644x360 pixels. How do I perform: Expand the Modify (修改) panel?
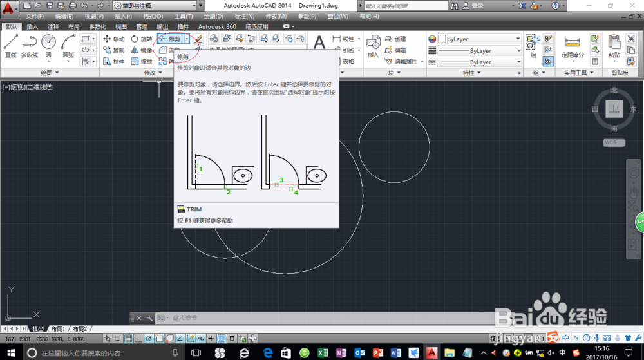pos(153,73)
